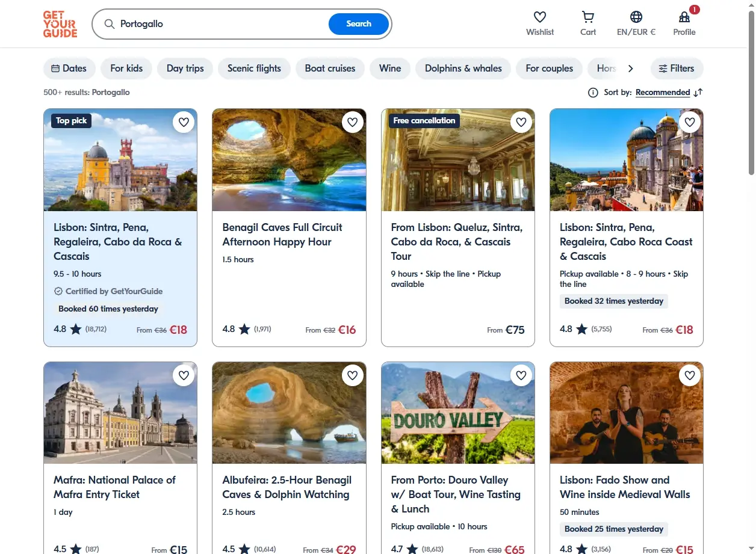This screenshot has width=756, height=554.
Task: Click the 4.8 rating with 1,971 reviews
Action: point(247,329)
